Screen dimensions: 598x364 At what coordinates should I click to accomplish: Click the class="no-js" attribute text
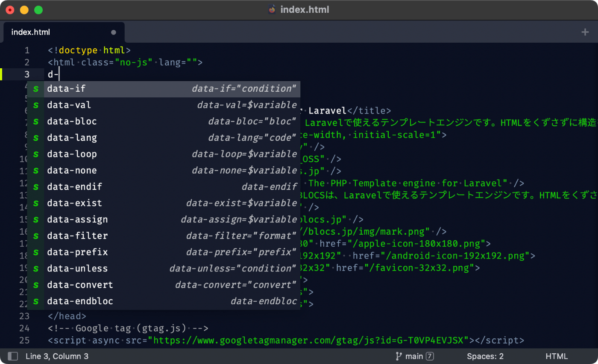[x=117, y=62]
